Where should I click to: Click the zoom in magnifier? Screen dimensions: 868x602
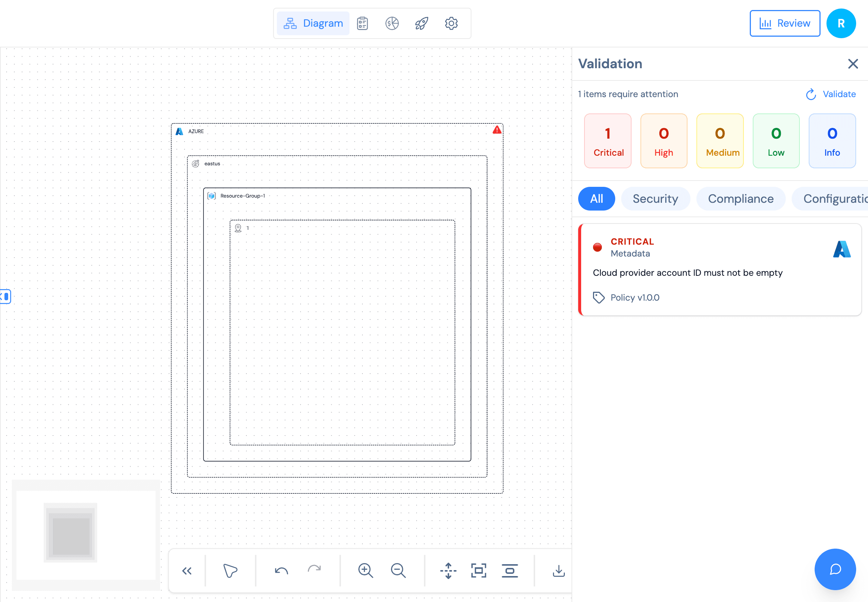365,570
